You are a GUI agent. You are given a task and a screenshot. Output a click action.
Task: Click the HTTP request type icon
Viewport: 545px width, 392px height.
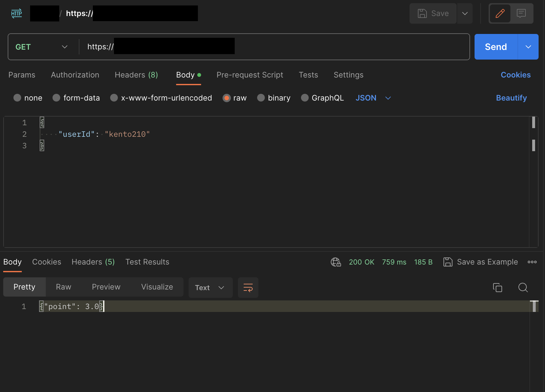[17, 13]
